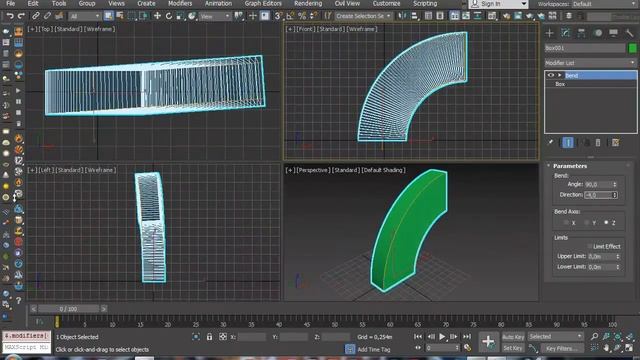Viewport: 640px width, 360px height.
Task: Open the File menu
Action: (x=11, y=3)
